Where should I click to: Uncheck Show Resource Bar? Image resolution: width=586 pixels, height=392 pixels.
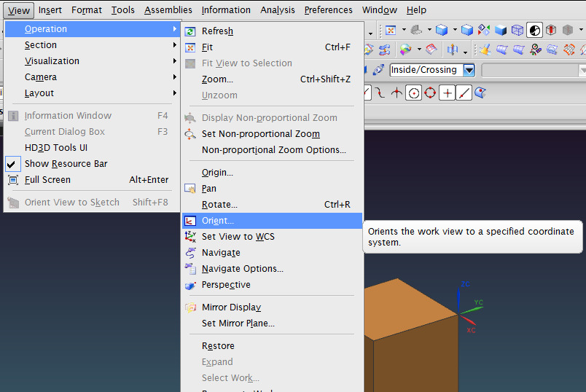66,164
